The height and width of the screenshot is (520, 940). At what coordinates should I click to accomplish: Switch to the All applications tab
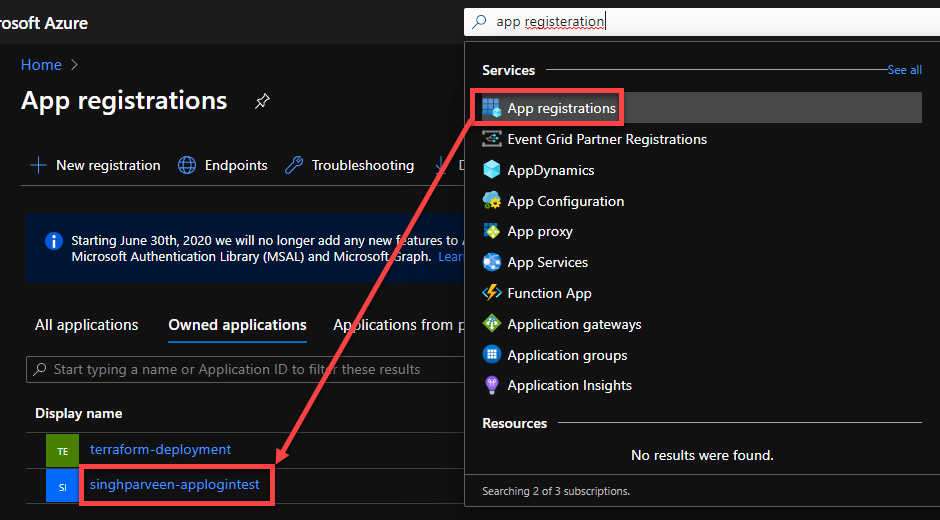(87, 325)
